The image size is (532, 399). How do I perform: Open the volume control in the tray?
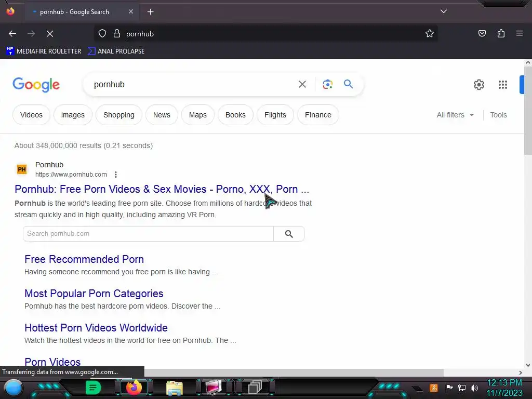[x=474, y=388]
